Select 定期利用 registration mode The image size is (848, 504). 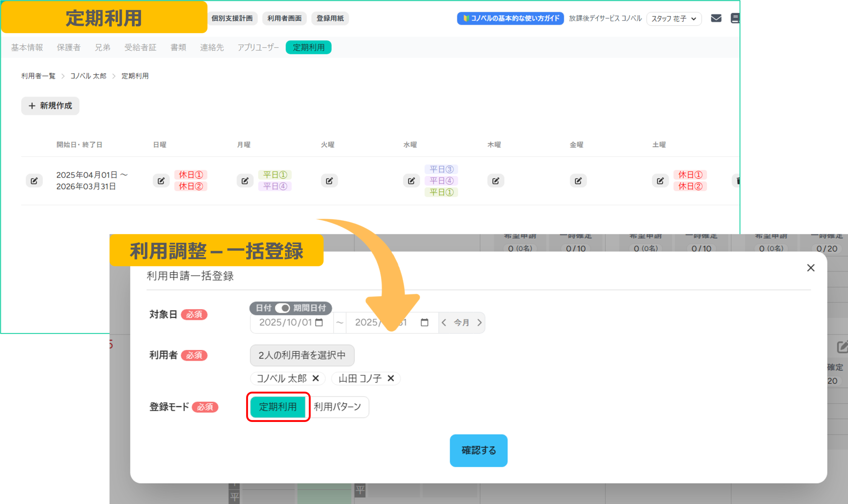278,406
